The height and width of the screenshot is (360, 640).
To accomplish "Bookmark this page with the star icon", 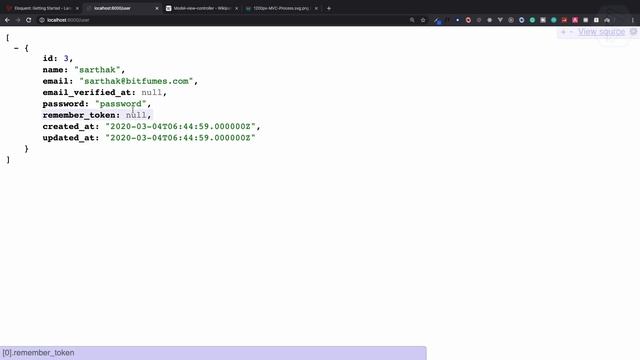I will 423,20.
